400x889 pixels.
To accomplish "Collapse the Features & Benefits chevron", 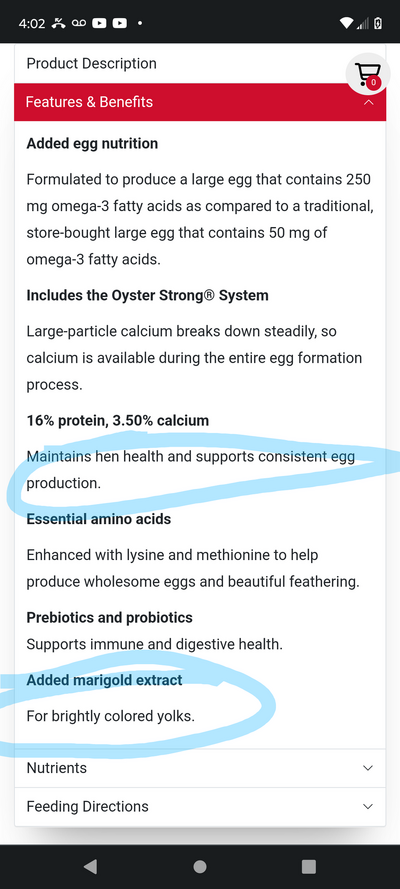I will pos(368,103).
